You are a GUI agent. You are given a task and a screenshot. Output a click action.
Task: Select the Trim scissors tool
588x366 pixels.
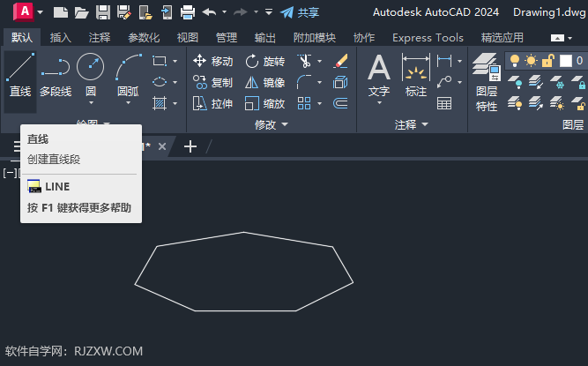(304, 61)
